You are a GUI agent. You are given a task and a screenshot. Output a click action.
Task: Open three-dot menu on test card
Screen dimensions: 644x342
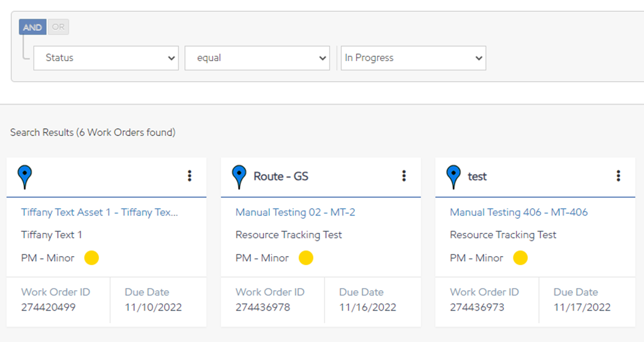[618, 176]
